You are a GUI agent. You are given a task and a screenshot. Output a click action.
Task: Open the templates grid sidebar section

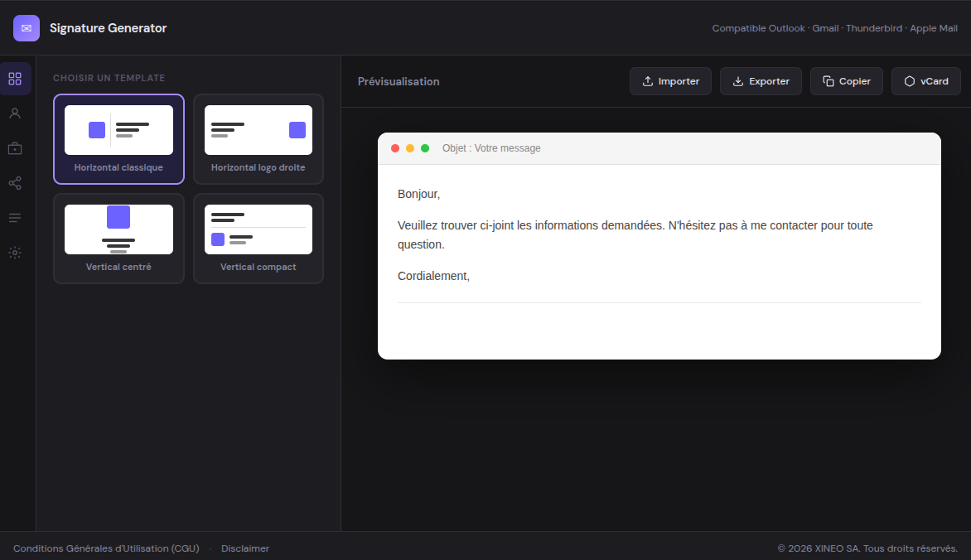coord(15,79)
